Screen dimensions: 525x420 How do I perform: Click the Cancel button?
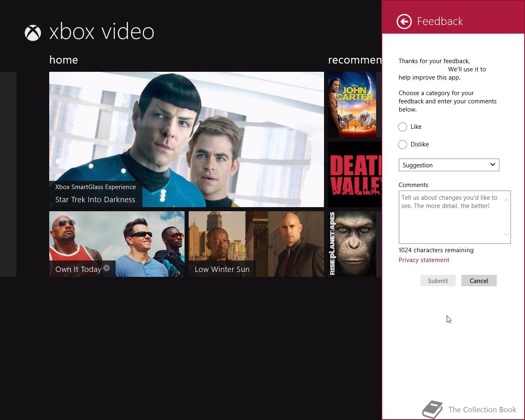[479, 281]
